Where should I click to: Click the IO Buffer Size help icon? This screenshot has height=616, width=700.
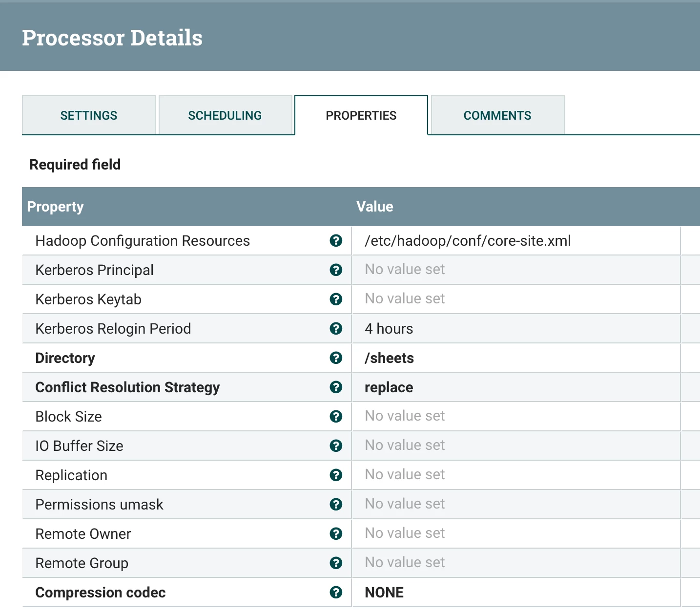coord(336,446)
